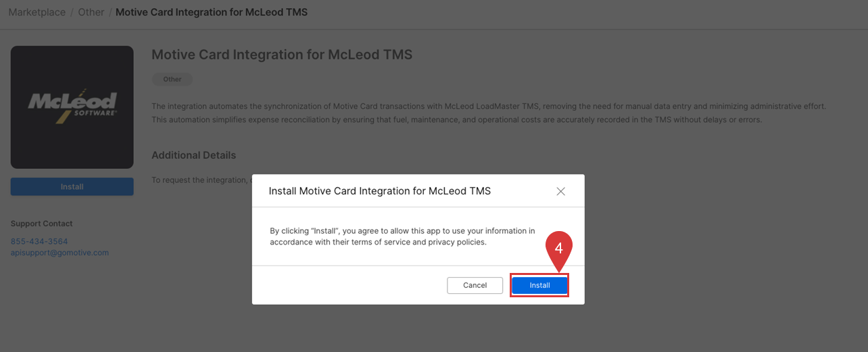Go to Other breadcrumb category
The image size is (868, 352).
91,12
